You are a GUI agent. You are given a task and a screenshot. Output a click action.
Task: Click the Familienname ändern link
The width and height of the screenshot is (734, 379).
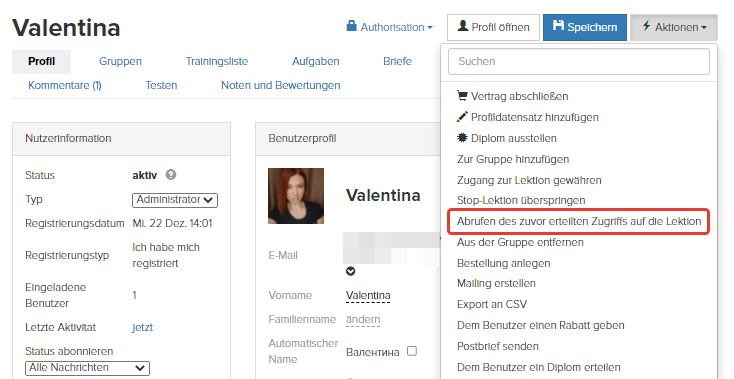tap(363, 320)
